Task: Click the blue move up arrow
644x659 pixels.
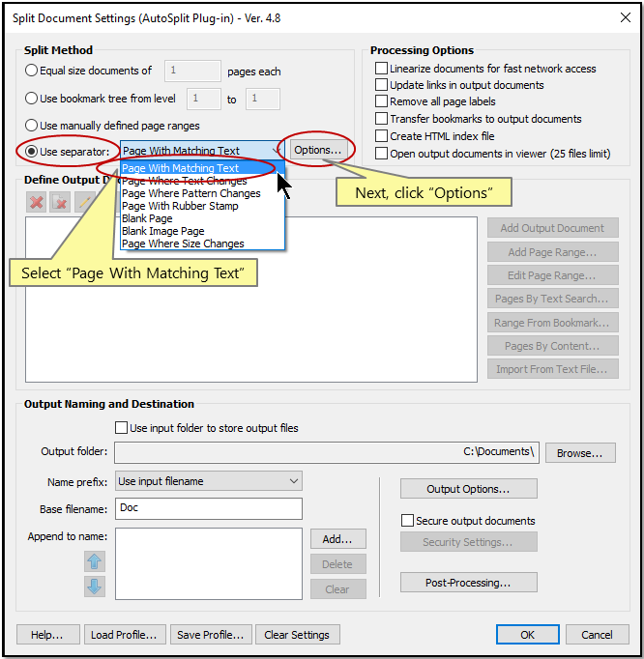Action: tap(94, 561)
